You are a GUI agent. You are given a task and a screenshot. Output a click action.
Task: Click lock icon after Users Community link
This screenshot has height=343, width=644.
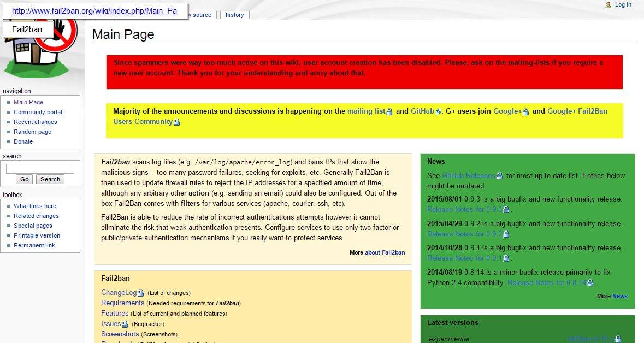(x=176, y=122)
